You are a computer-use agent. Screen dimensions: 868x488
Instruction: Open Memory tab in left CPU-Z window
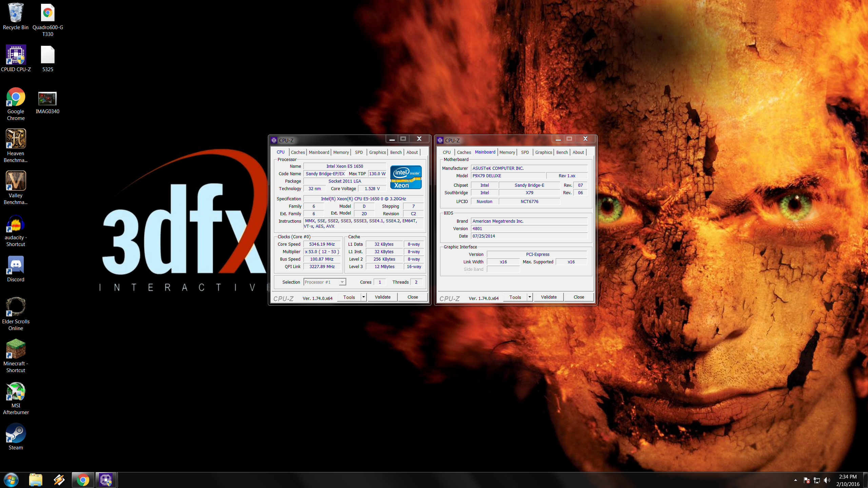(x=341, y=152)
